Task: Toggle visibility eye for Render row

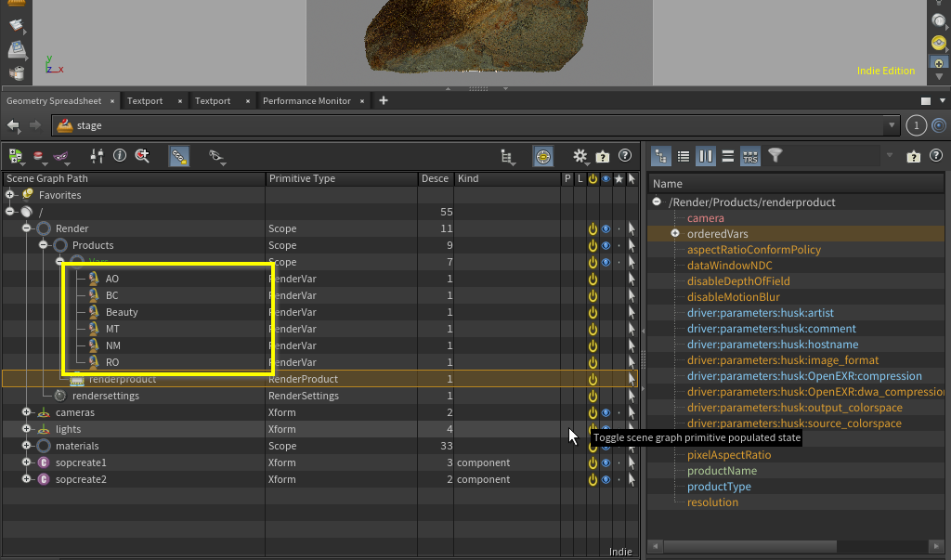Action: (x=606, y=228)
